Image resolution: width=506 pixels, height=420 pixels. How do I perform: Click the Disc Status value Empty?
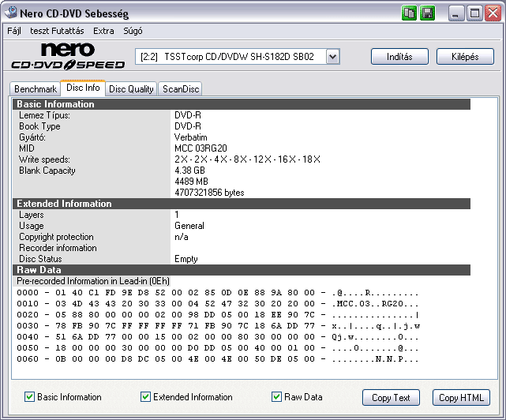point(186,259)
